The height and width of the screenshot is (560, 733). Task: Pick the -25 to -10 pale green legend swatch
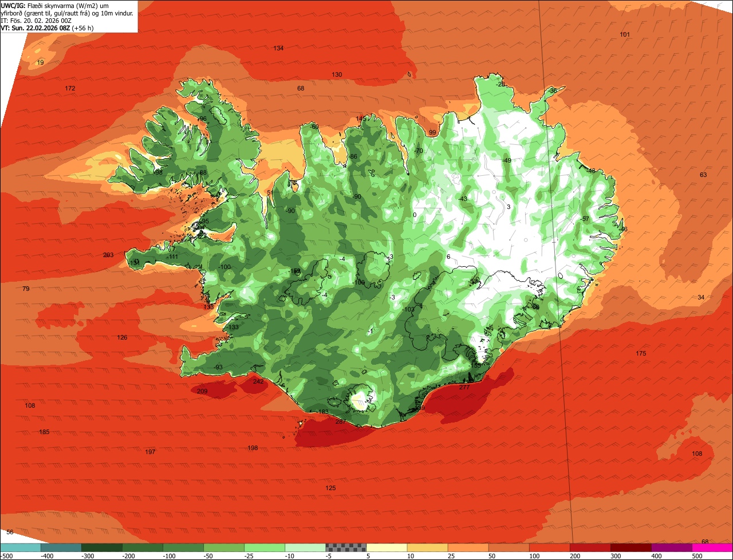point(265,547)
